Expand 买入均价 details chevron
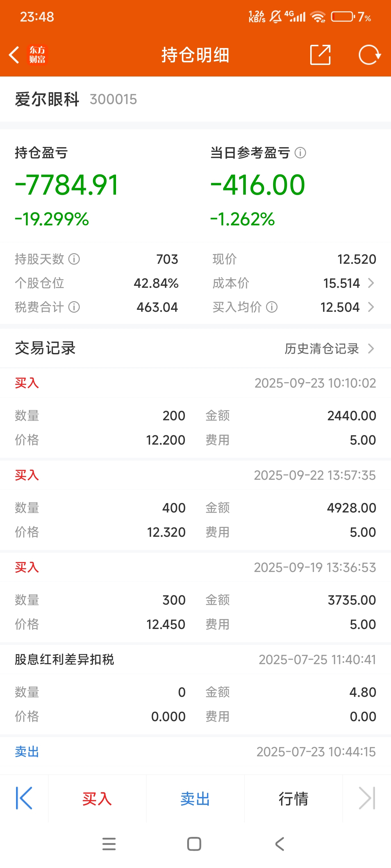This screenshot has width=391, height=868. [x=371, y=307]
